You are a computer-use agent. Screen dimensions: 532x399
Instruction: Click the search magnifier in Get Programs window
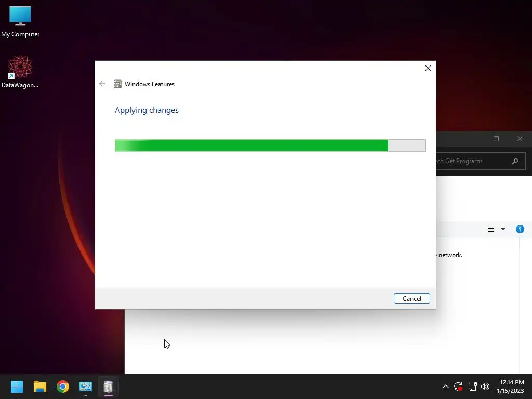point(515,161)
